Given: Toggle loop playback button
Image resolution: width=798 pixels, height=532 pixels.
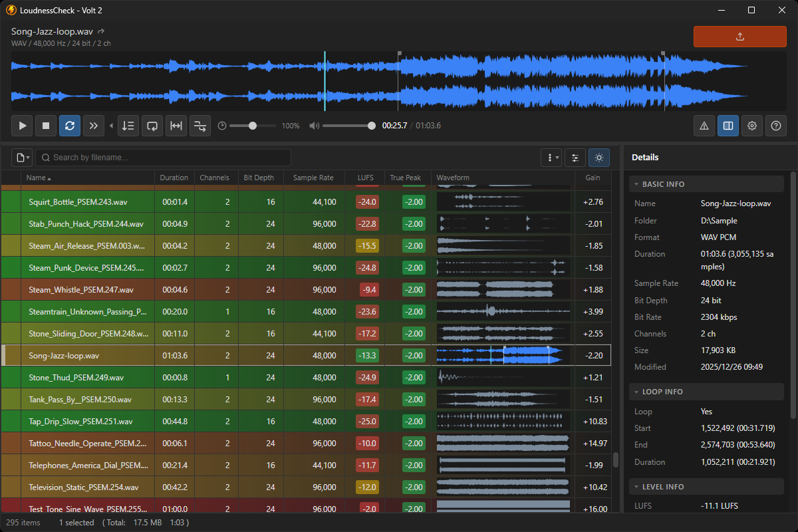Looking at the screenshot, I should [70, 126].
